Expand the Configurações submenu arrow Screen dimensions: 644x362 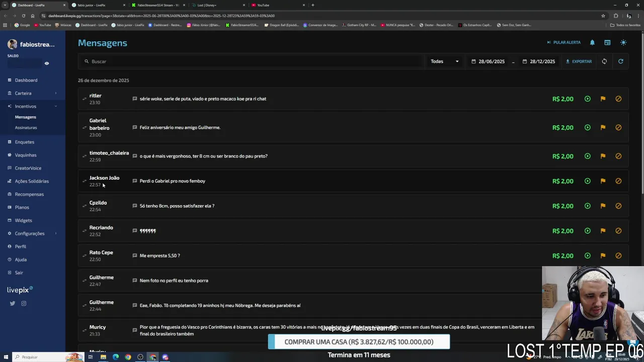(x=55, y=233)
